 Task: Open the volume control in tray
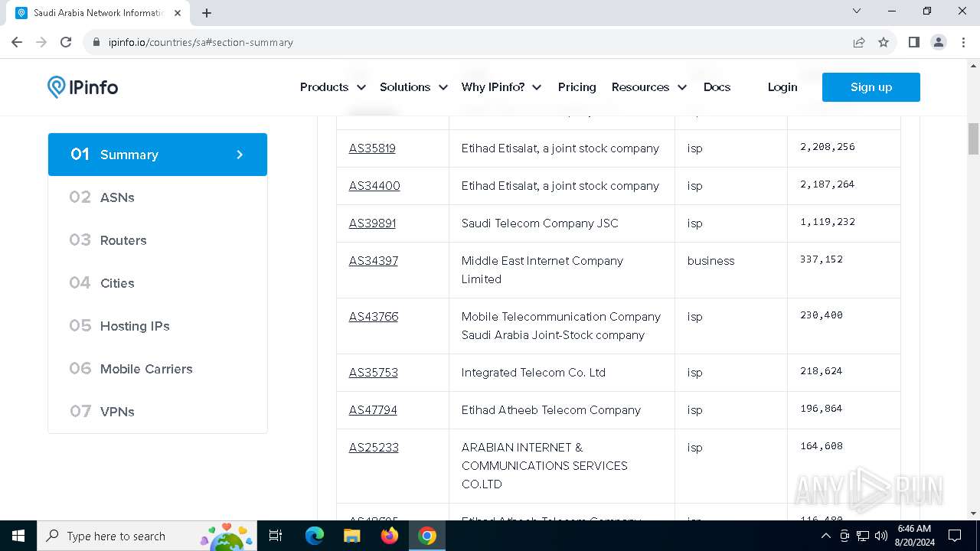881,536
